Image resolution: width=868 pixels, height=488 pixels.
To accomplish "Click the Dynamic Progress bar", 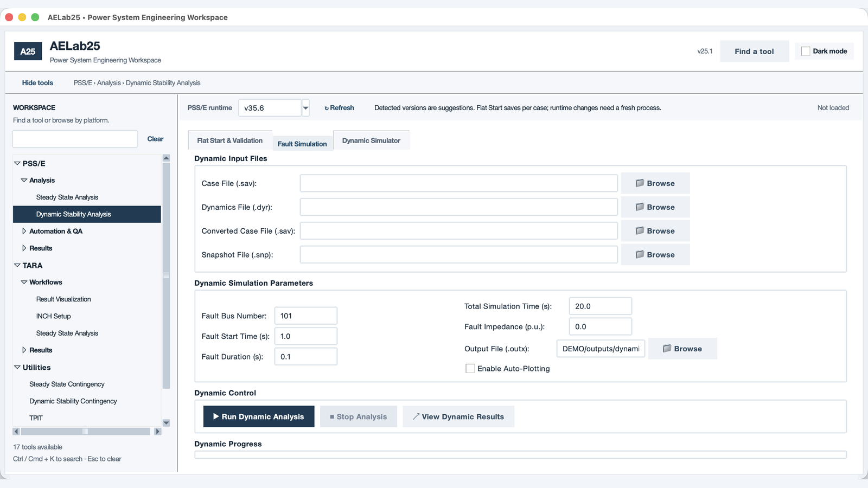I will pos(521,455).
